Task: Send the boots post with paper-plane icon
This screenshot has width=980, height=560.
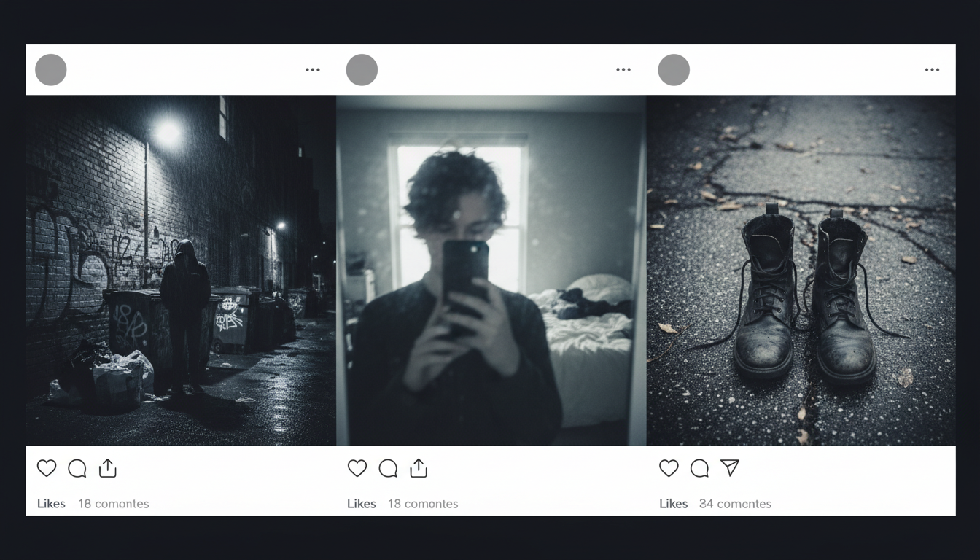Action: tap(730, 468)
